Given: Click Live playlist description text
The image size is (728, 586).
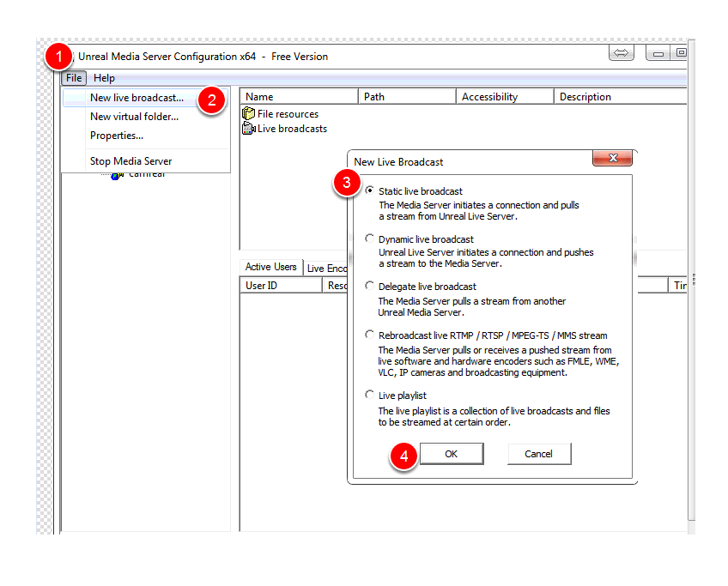Looking at the screenshot, I should [494, 417].
